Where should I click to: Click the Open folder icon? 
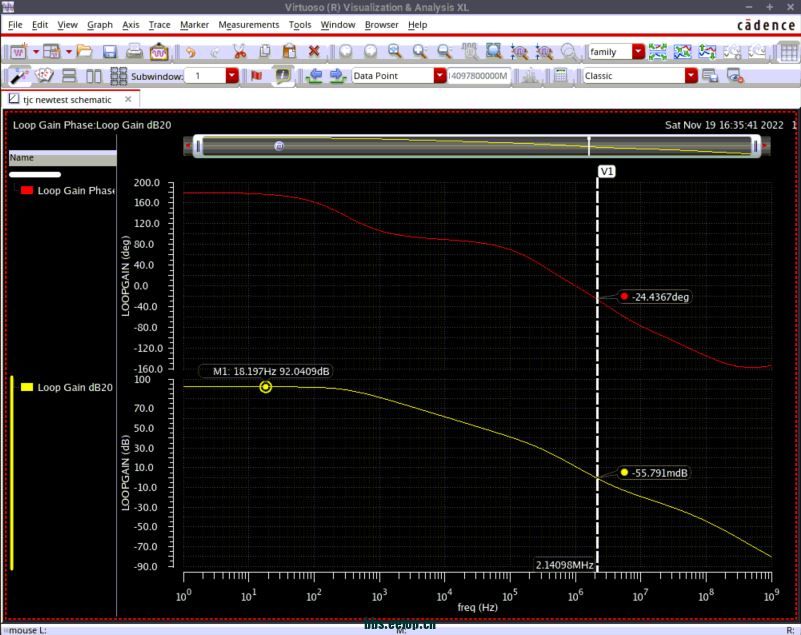click(85, 51)
